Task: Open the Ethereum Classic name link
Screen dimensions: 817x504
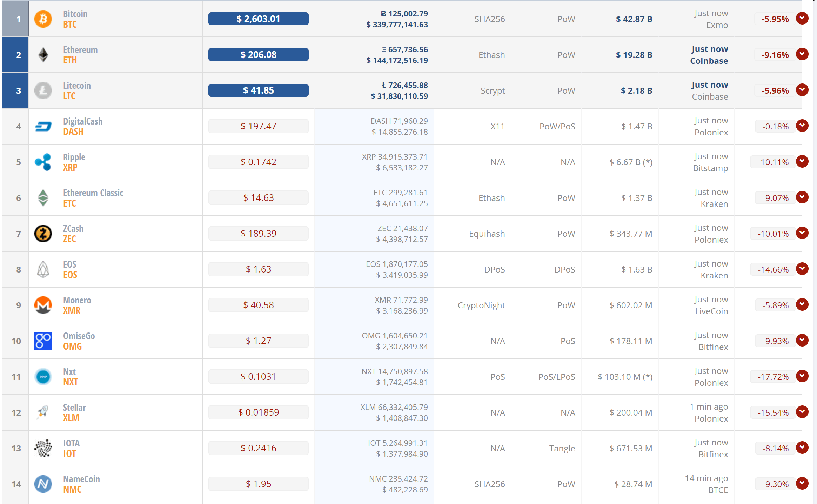Action: 93,193
